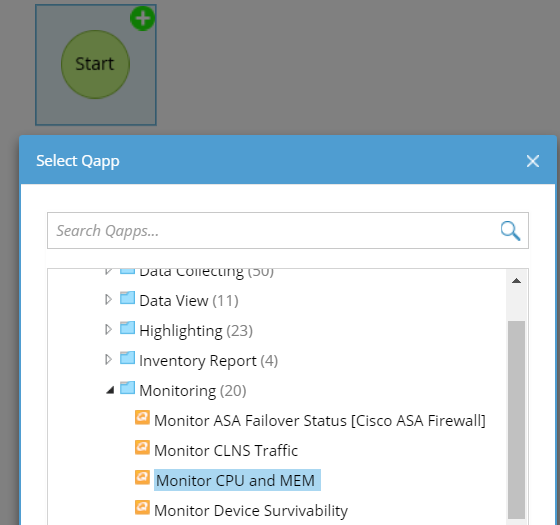This screenshot has width=560, height=525.
Task: Click the Monitor Device Survivability Qapp icon
Action: coord(142,508)
